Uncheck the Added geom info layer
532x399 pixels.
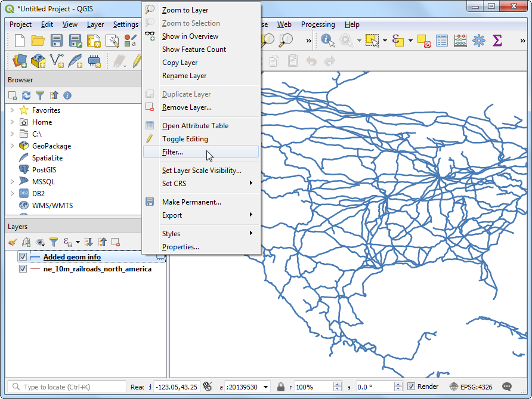click(23, 257)
